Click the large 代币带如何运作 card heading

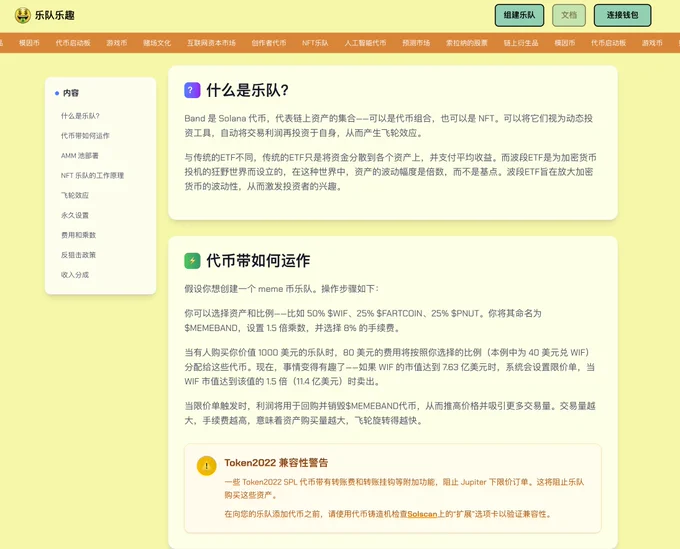point(258,261)
